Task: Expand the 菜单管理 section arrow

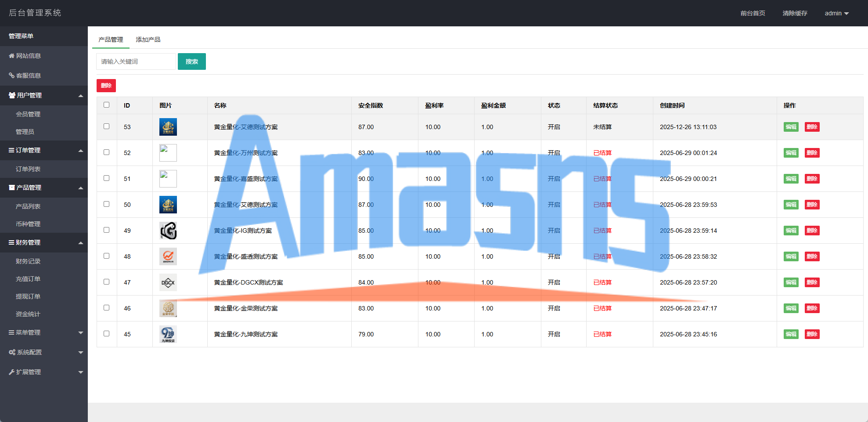Action: tap(81, 333)
